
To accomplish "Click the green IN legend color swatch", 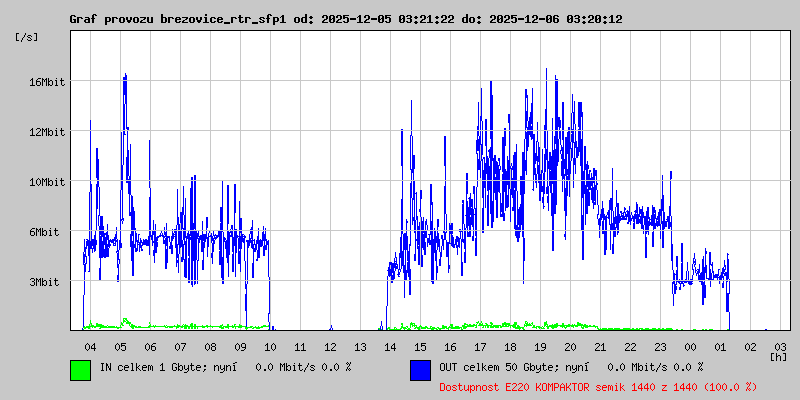I will [x=81, y=370].
